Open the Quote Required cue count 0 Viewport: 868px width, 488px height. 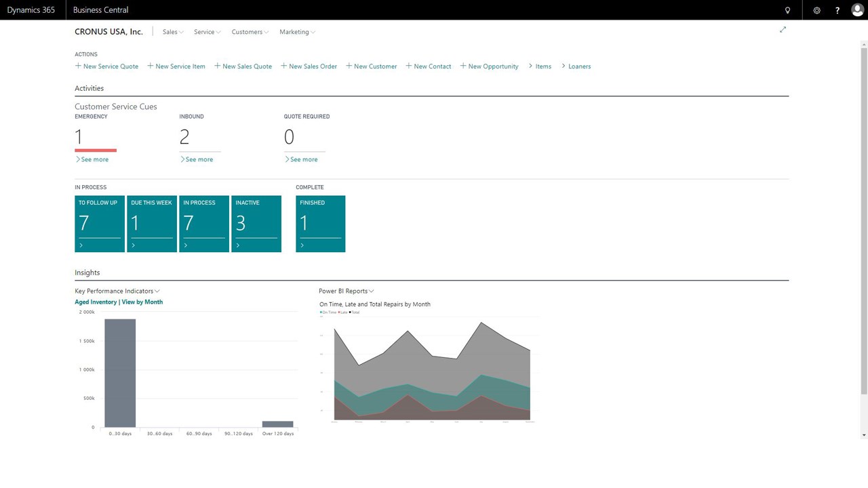tap(289, 137)
